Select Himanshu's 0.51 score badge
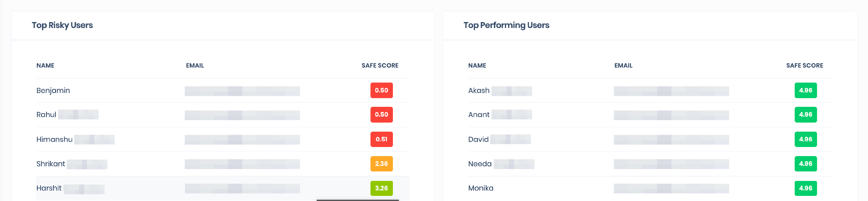868x201 pixels. click(381, 139)
